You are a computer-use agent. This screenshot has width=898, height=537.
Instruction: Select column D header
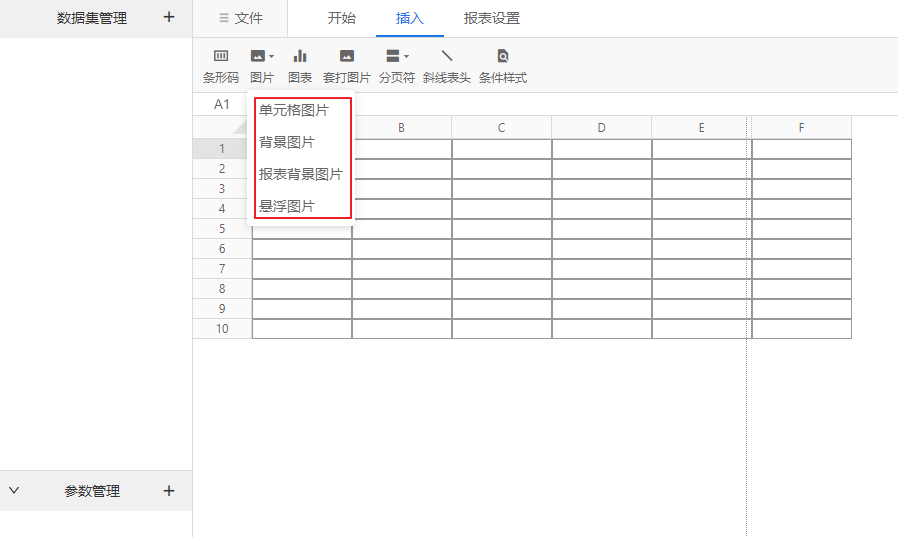tap(601, 128)
